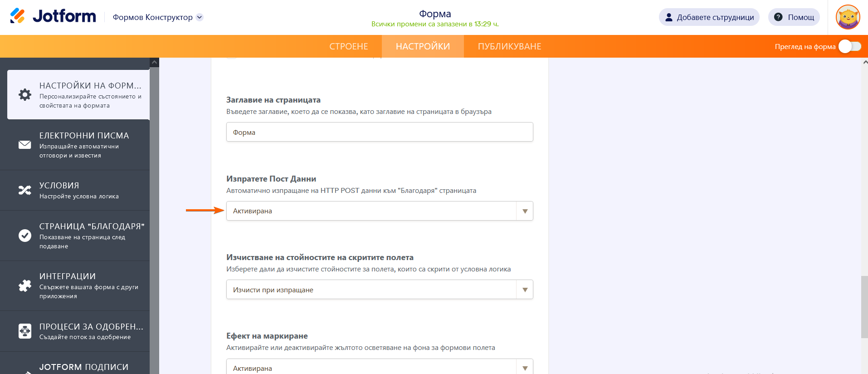Image resolution: width=868 pixels, height=374 pixels.
Task: Click the workflow icon for approval processes
Action: [x=25, y=331]
